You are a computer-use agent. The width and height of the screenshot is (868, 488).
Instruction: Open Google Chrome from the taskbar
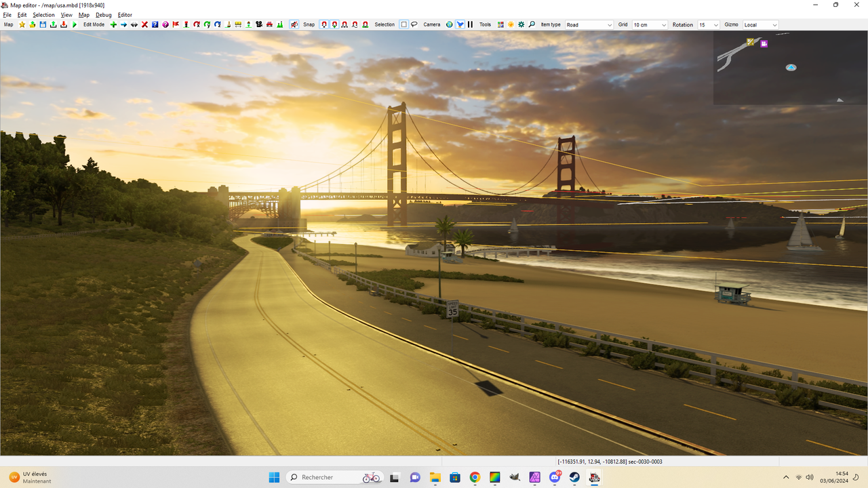pyautogui.click(x=475, y=477)
